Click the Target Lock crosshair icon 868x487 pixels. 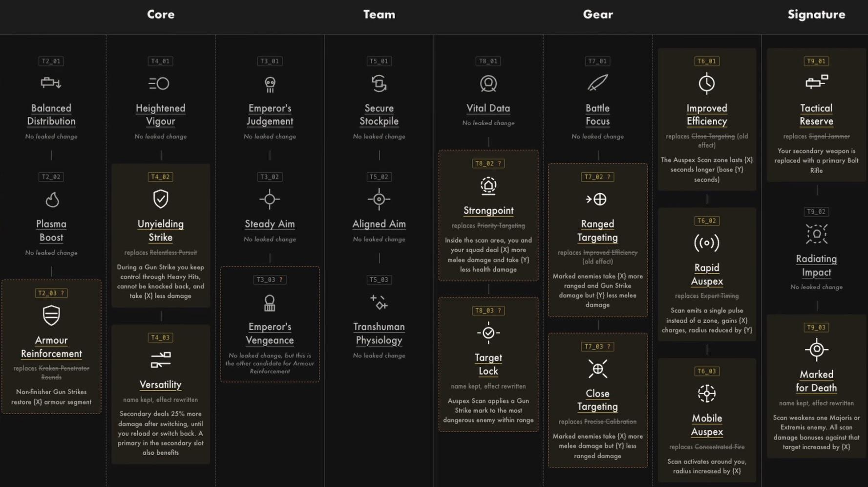pos(488,333)
